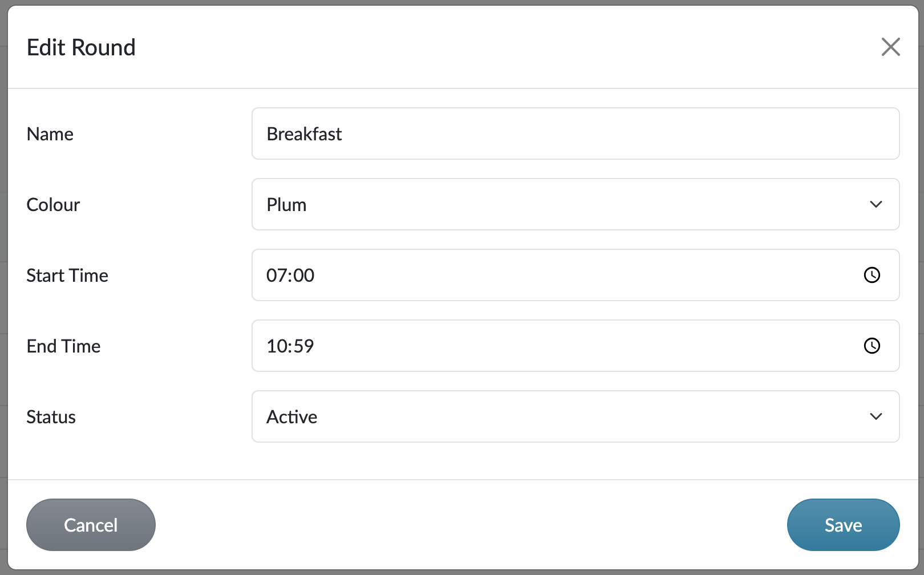Click the Edit Round dialog title
The width and height of the screenshot is (924, 575).
[x=81, y=47]
